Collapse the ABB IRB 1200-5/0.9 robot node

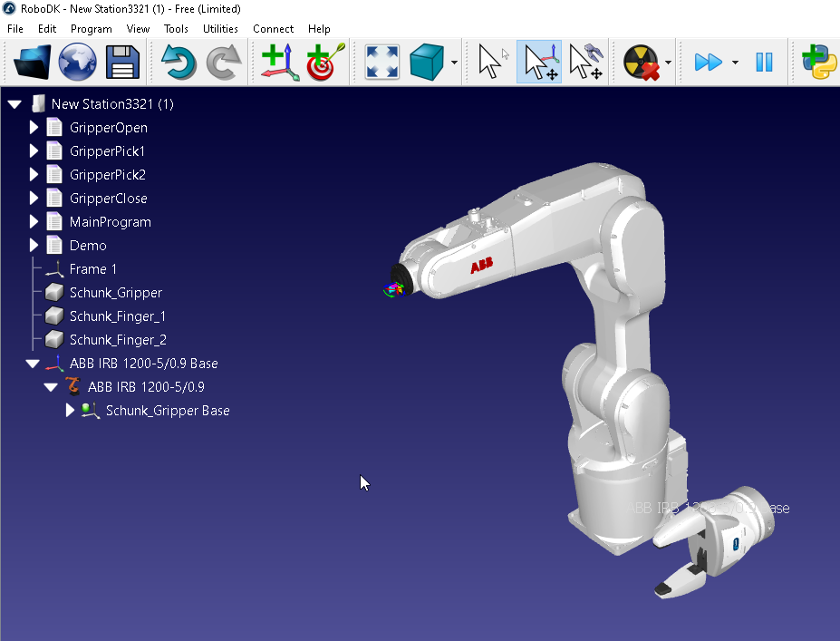[x=51, y=387]
